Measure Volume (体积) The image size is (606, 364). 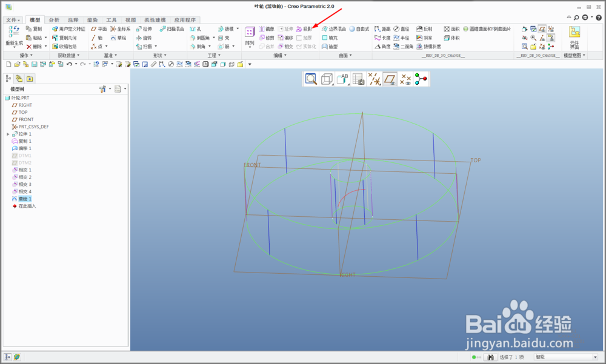click(452, 38)
